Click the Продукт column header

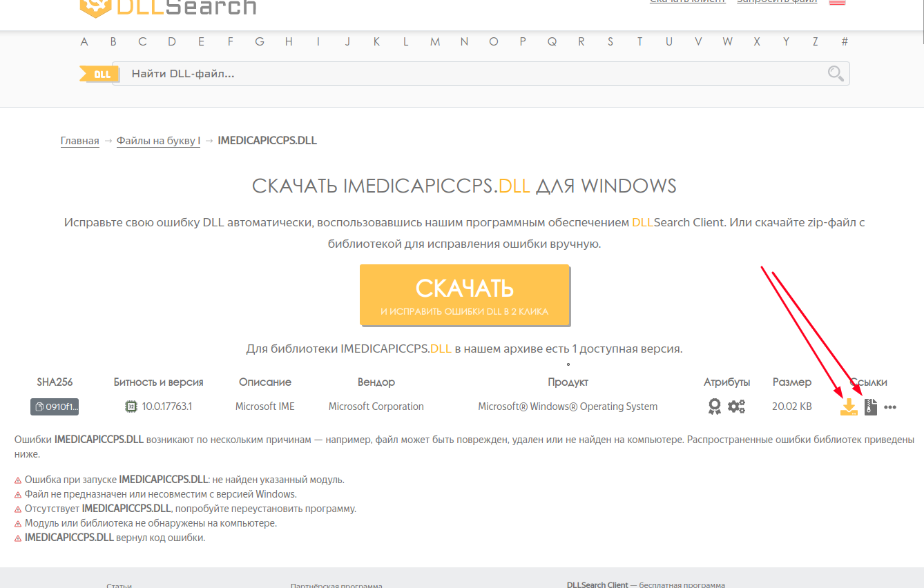click(568, 382)
